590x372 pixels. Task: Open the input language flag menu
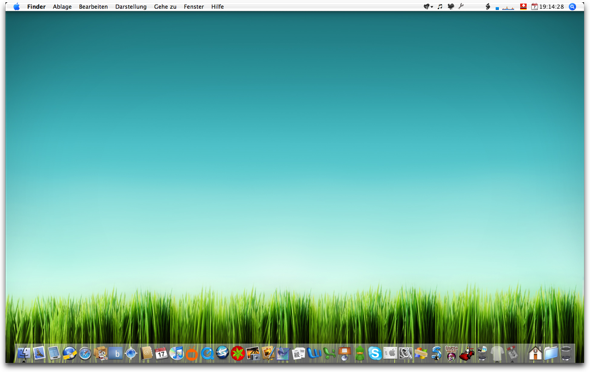[523, 6]
